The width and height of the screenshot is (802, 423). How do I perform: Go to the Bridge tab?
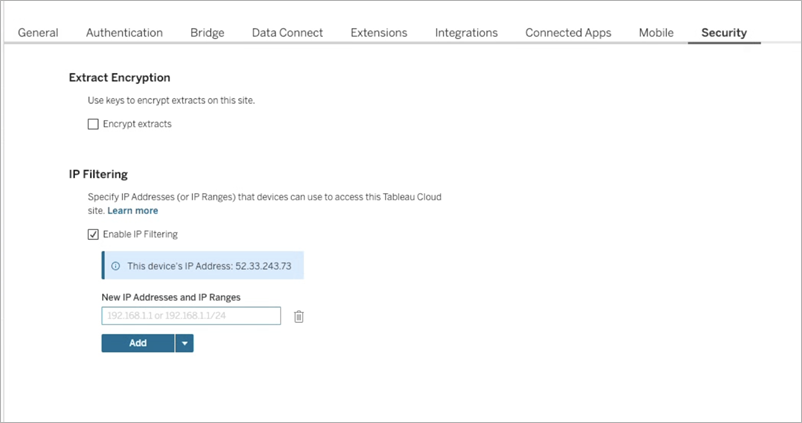click(207, 33)
